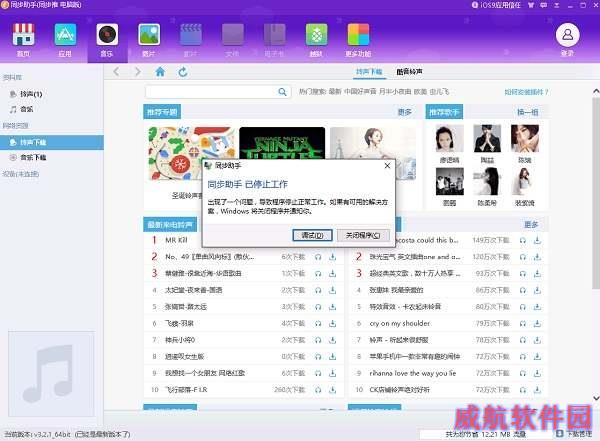Download 'cry on my shoulder' ringtone
This screenshot has height=441, width=600.
coord(537,323)
